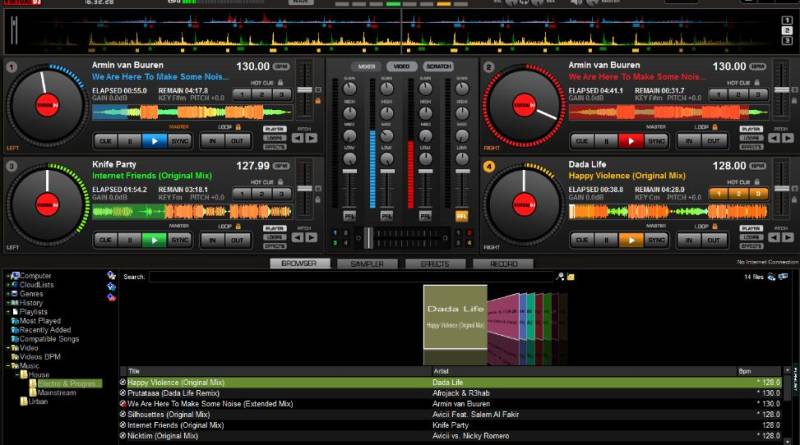This screenshot has height=445, width=800.
Task: Click the yellow folder icon beside search box
Action: tap(571, 277)
